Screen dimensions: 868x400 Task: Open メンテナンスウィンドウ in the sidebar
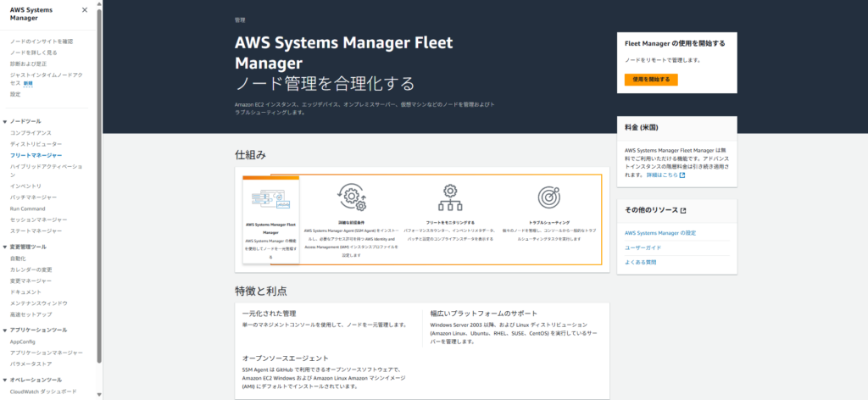[x=39, y=303]
